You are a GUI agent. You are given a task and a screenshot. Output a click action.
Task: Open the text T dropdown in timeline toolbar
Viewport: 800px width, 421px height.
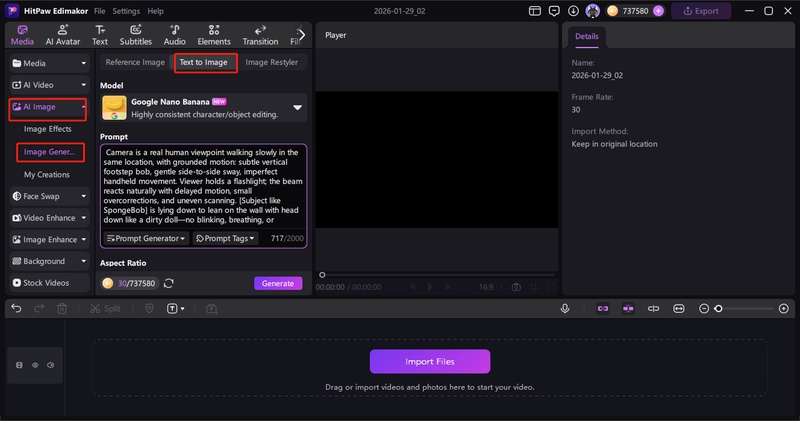(175, 309)
